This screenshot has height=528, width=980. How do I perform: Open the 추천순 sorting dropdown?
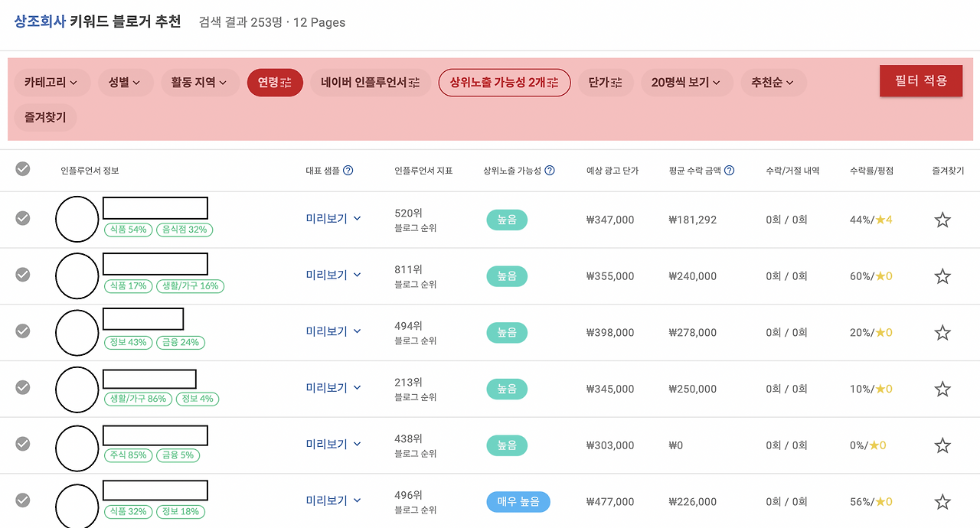pos(773,83)
